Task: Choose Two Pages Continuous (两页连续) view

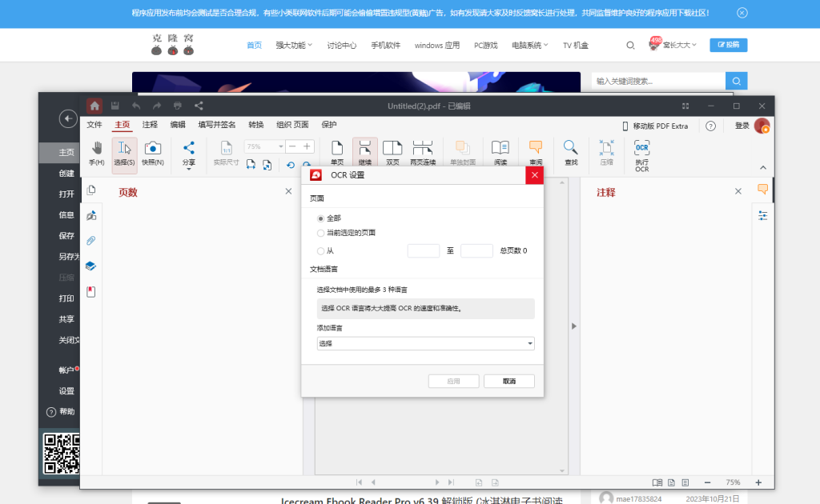Action: (423, 154)
